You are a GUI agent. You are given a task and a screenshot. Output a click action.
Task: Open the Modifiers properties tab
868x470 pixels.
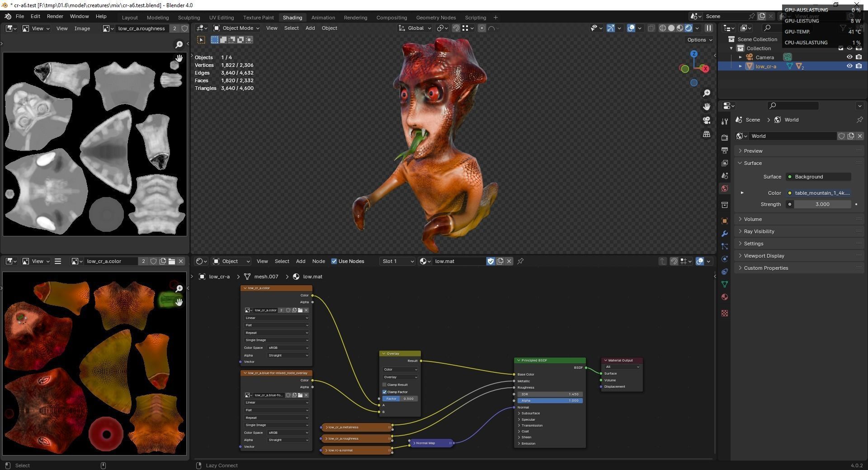725,234
